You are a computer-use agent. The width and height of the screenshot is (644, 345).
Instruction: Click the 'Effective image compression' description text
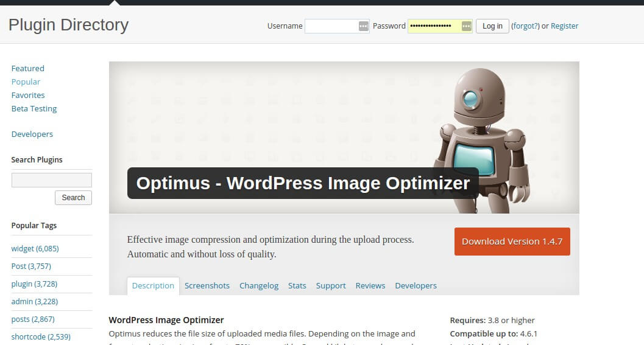[x=271, y=247]
